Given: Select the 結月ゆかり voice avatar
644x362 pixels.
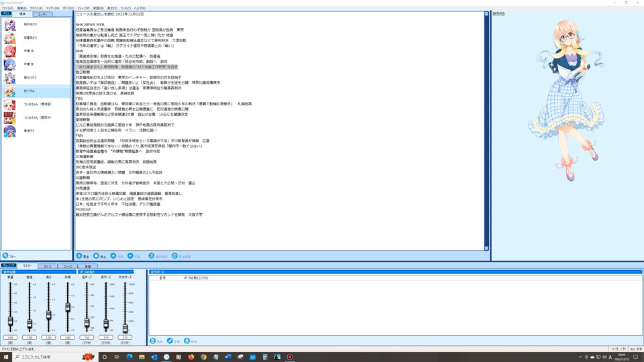Looking at the screenshot, I should point(9,25).
